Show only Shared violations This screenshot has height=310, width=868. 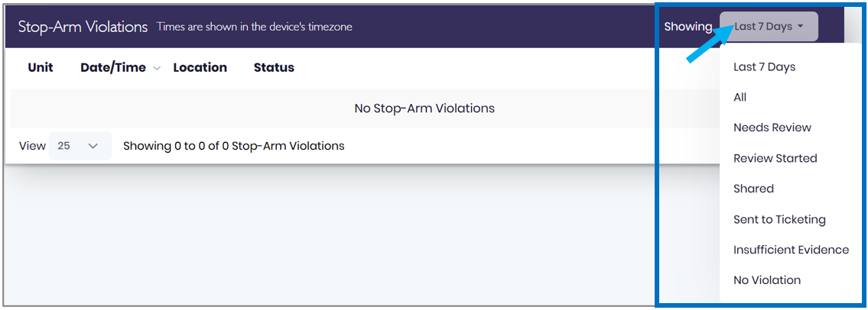[x=753, y=189]
